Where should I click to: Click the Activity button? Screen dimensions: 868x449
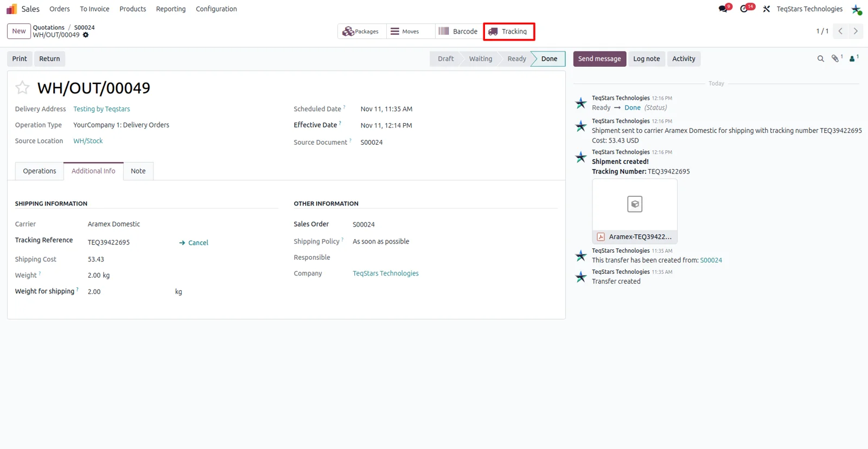click(x=684, y=59)
